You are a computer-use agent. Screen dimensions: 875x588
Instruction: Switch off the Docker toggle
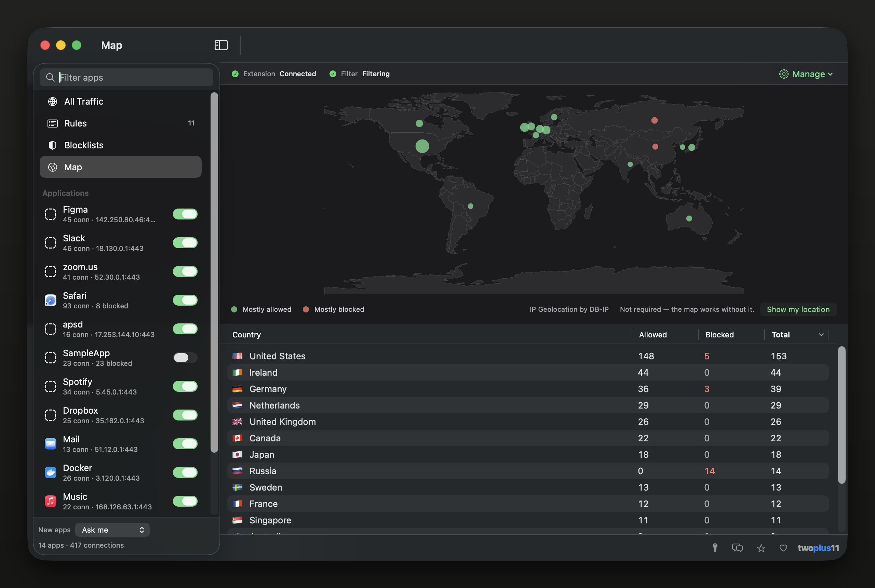click(x=185, y=472)
